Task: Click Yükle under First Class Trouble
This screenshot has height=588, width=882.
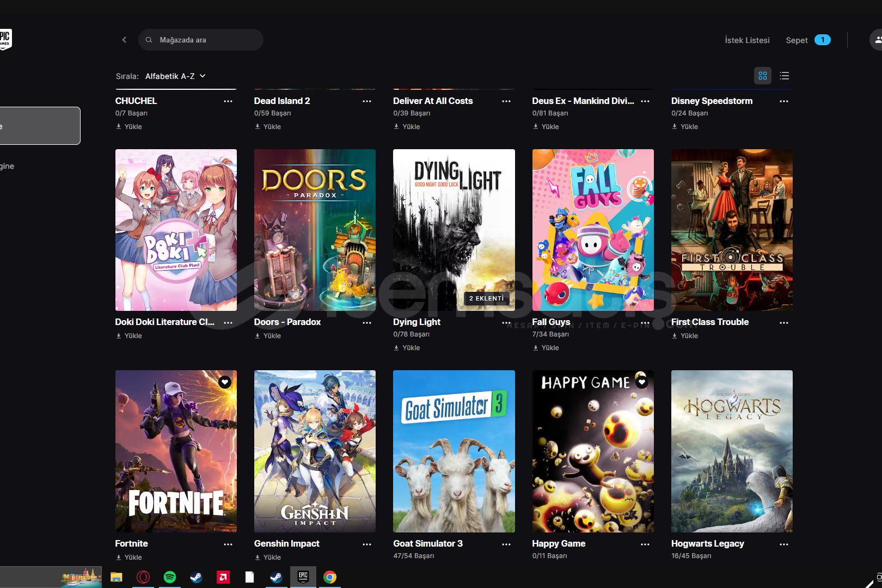Action: point(685,336)
